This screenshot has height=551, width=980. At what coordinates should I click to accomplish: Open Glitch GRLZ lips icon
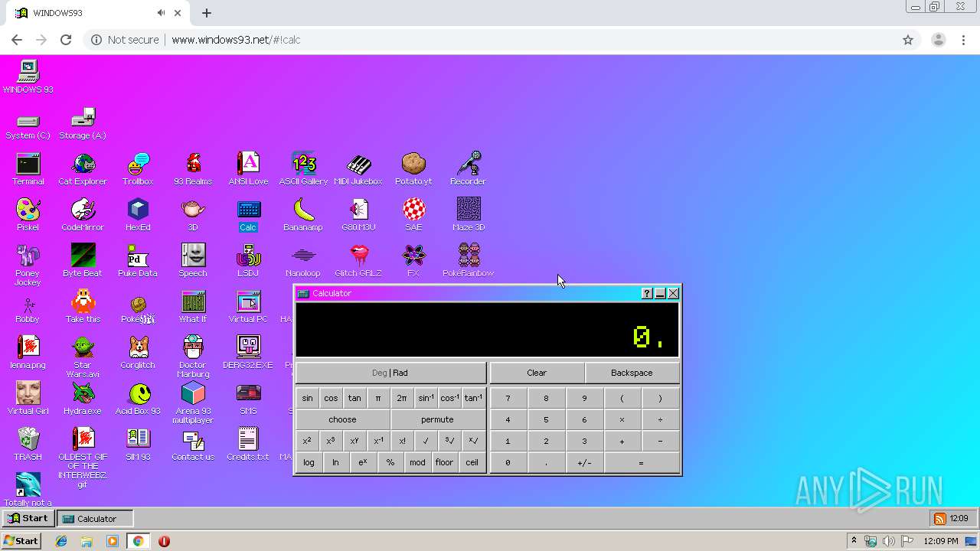tap(358, 261)
